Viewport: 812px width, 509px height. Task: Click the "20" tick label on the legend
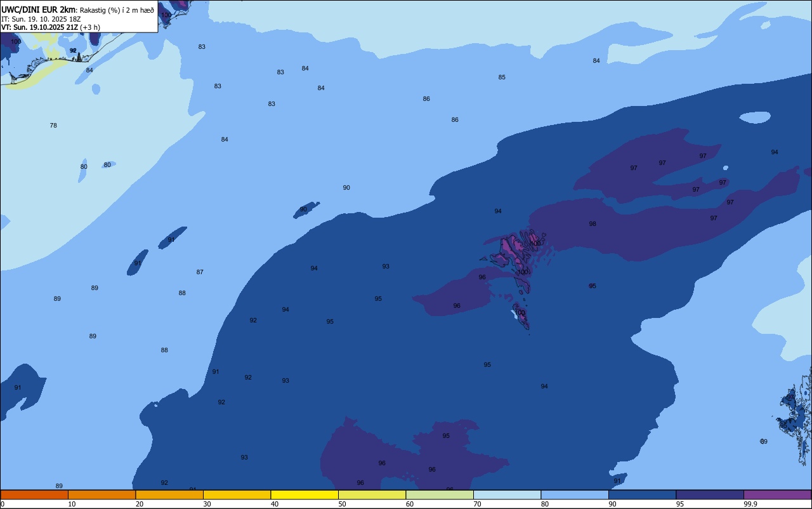tap(140, 504)
